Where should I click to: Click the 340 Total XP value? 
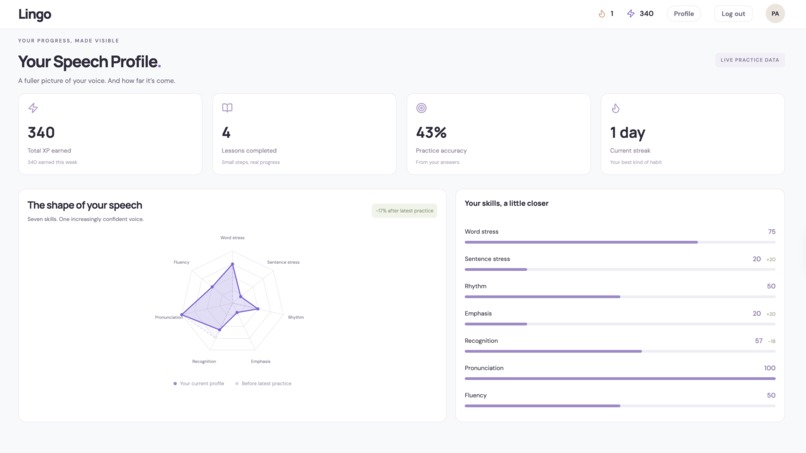pos(41,133)
